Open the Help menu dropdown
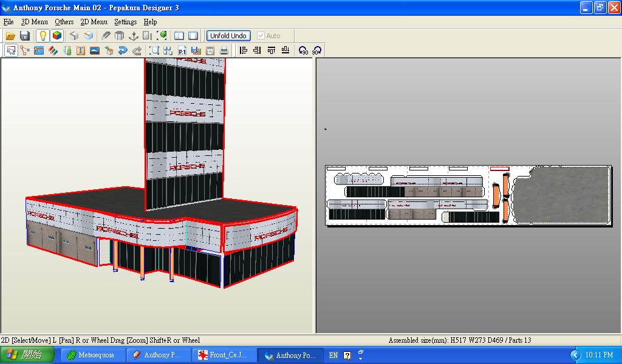Viewport: 622px width, 364px height. [150, 22]
